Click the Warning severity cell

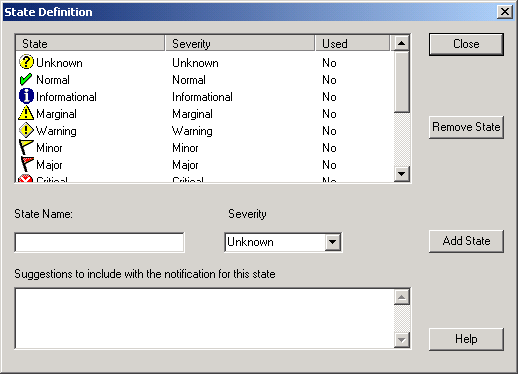pos(192,131)
